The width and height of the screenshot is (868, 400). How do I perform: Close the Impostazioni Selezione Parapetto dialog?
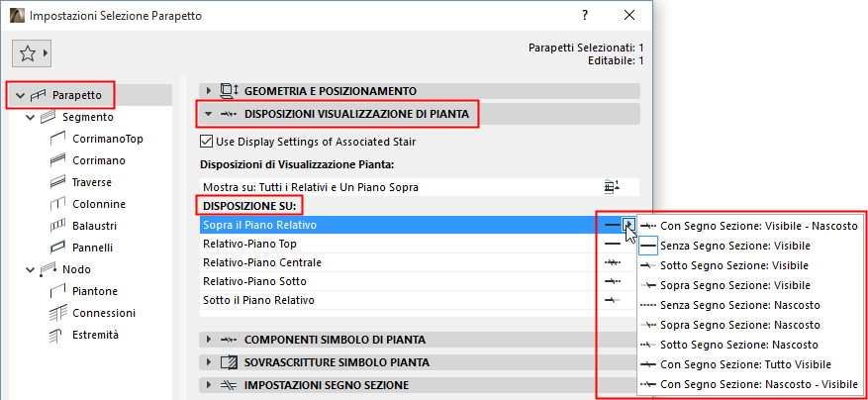tap(629, 16)
